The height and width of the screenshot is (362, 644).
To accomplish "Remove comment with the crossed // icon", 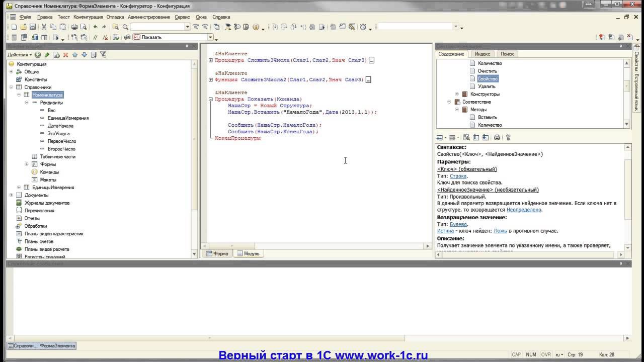I will [104, 37].
